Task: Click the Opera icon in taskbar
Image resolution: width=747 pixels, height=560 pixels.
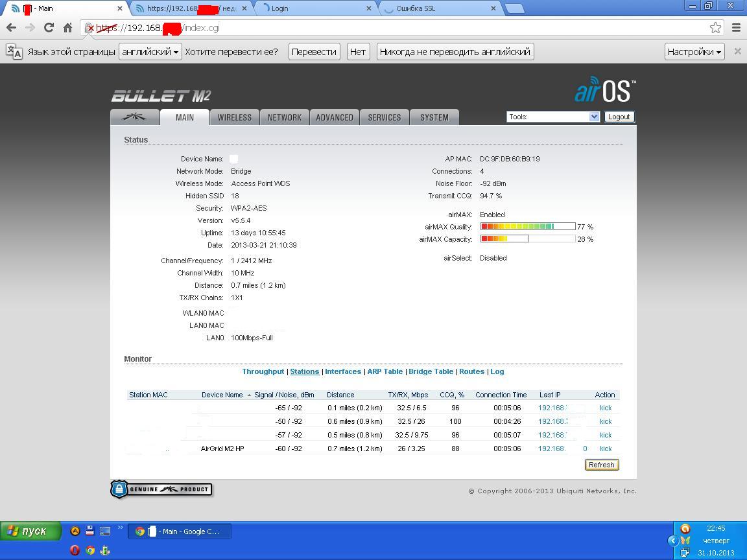Action: click(75, 550)
